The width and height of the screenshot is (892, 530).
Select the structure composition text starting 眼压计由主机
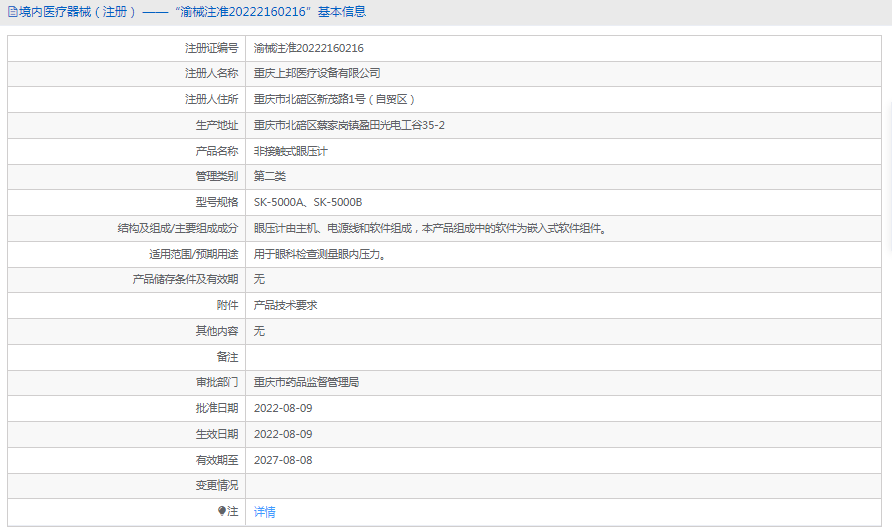pos(431,229)
